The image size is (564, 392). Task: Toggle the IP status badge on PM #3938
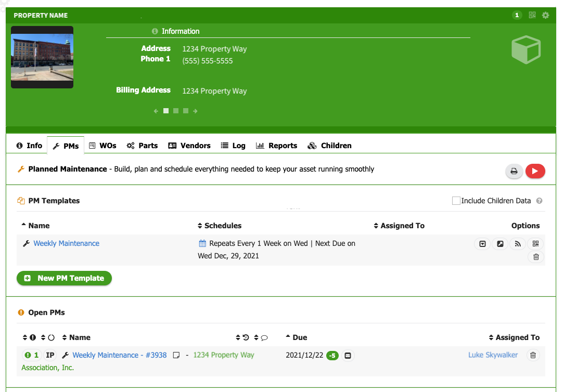point(50,356)
